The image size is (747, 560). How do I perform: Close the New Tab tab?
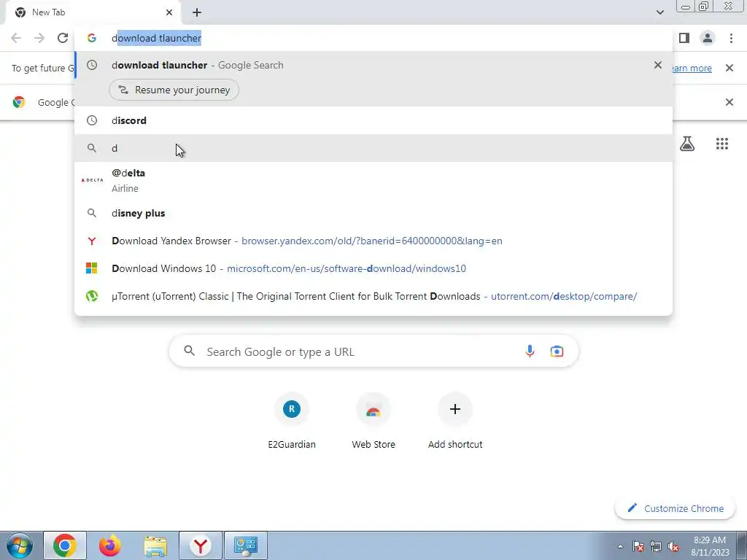click(169, 12)
